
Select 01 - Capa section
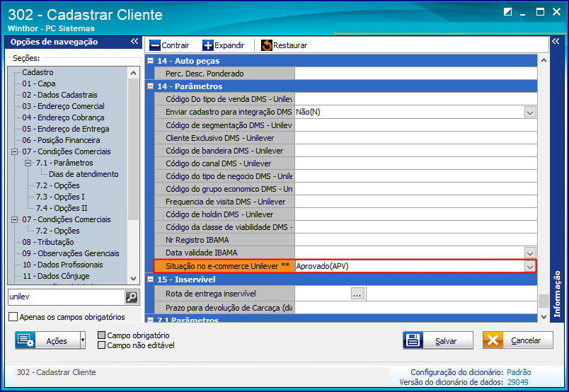click(39, 83)
